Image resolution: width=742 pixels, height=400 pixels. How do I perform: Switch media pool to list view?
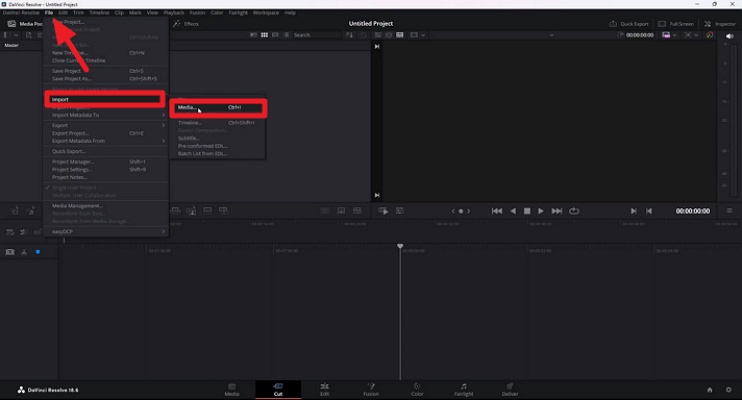click(x=286, y=35)
